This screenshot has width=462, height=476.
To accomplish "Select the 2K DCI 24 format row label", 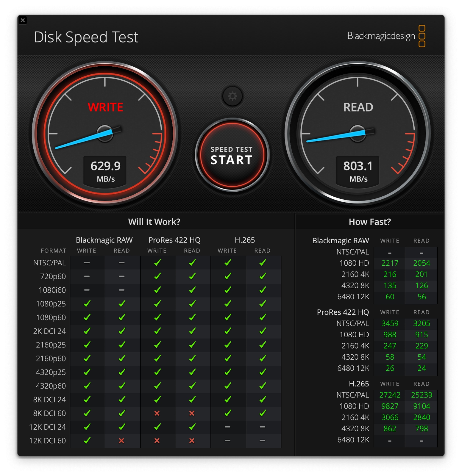I will click(49, 331).
